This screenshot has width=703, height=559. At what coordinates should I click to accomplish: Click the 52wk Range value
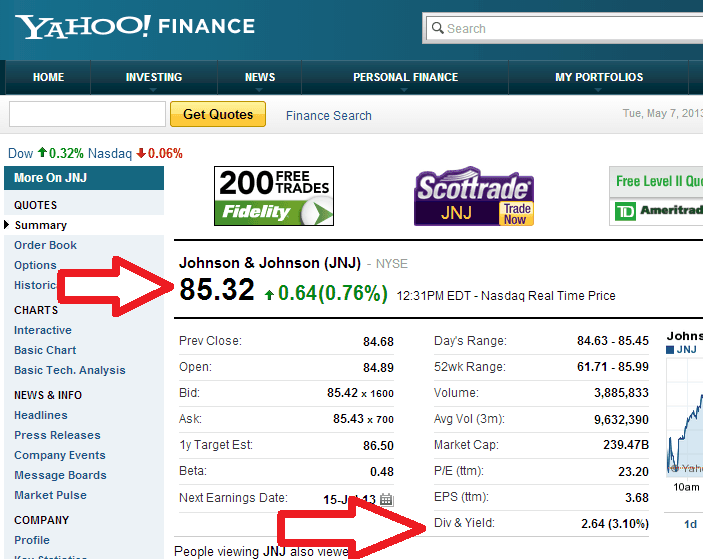613,367
